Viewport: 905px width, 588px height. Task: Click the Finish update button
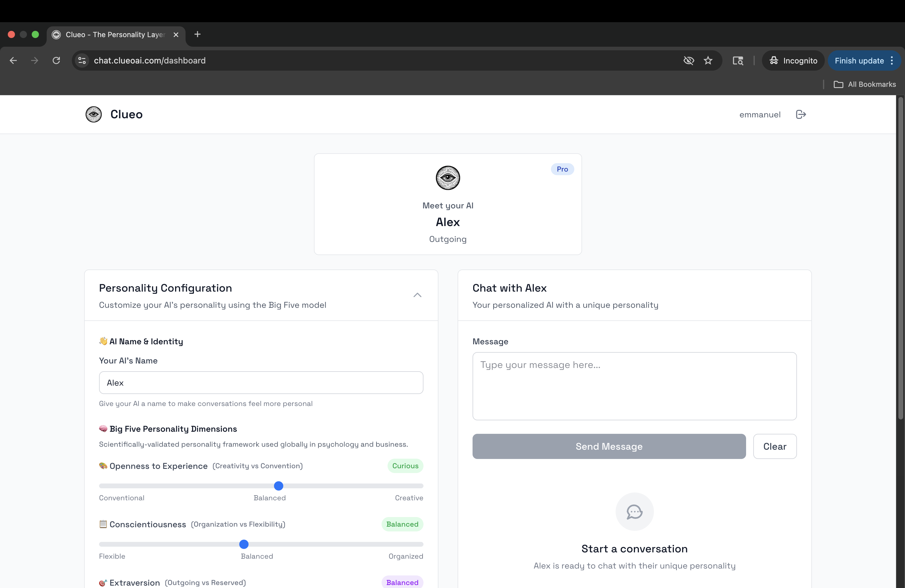coord(859,60)
